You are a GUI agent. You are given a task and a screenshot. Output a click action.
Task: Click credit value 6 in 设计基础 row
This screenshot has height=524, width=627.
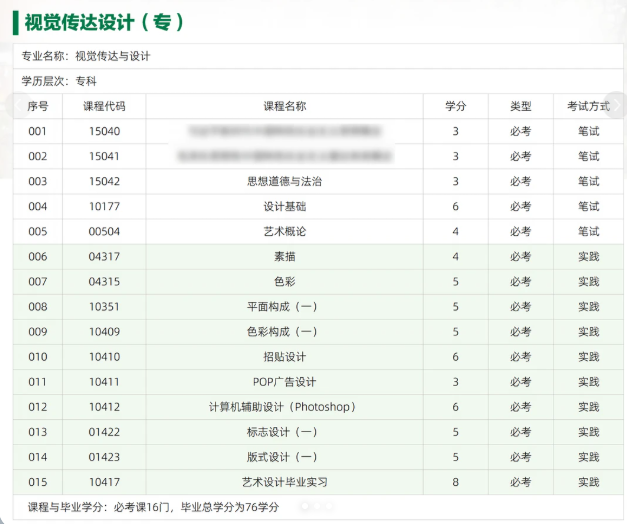455,207
